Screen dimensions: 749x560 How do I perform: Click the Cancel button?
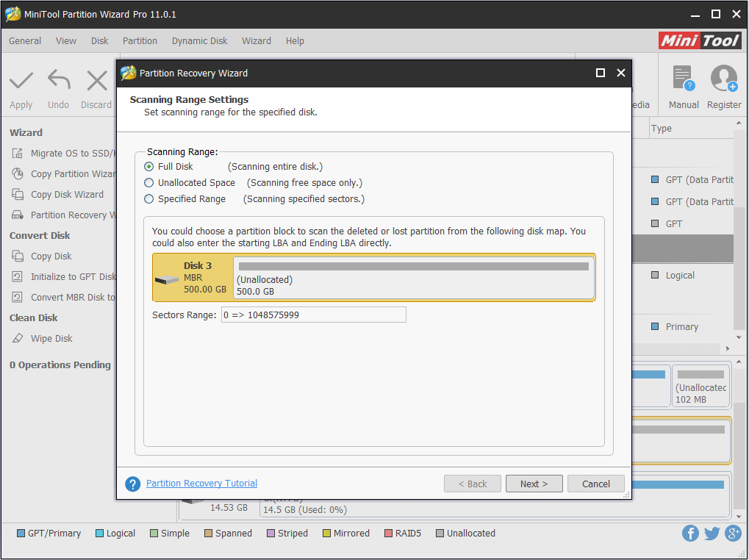[x=595, y=484]
